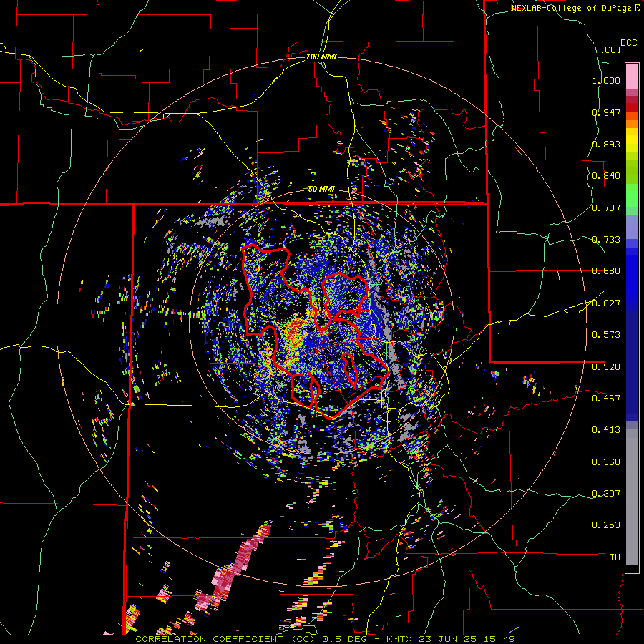Select the 0.307 legend value
This screenshot has width=644, height=644.
pyautogui.click(x=606, y=493)
